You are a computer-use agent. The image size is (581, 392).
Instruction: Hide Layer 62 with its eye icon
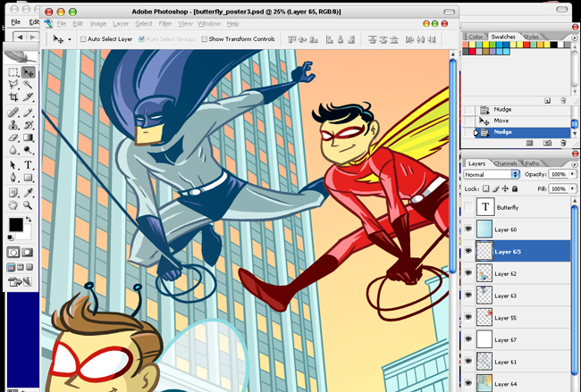coord(468,273)
